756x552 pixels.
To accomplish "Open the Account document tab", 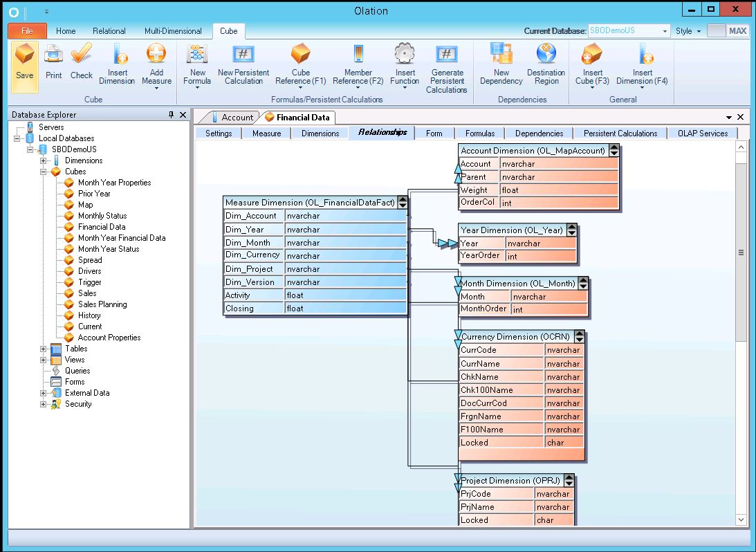I will (x=232, y=117).
